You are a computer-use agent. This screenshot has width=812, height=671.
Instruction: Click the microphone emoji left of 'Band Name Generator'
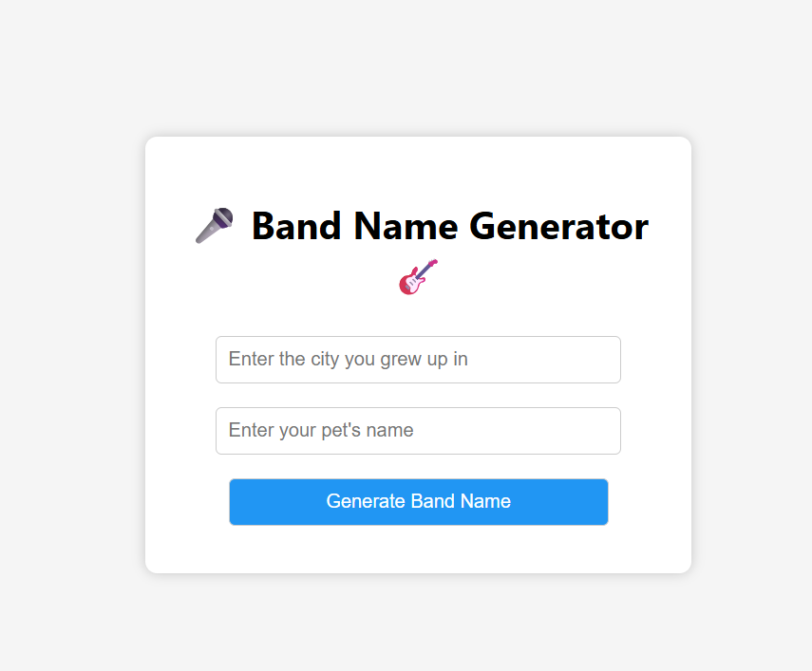coord(215,225)
